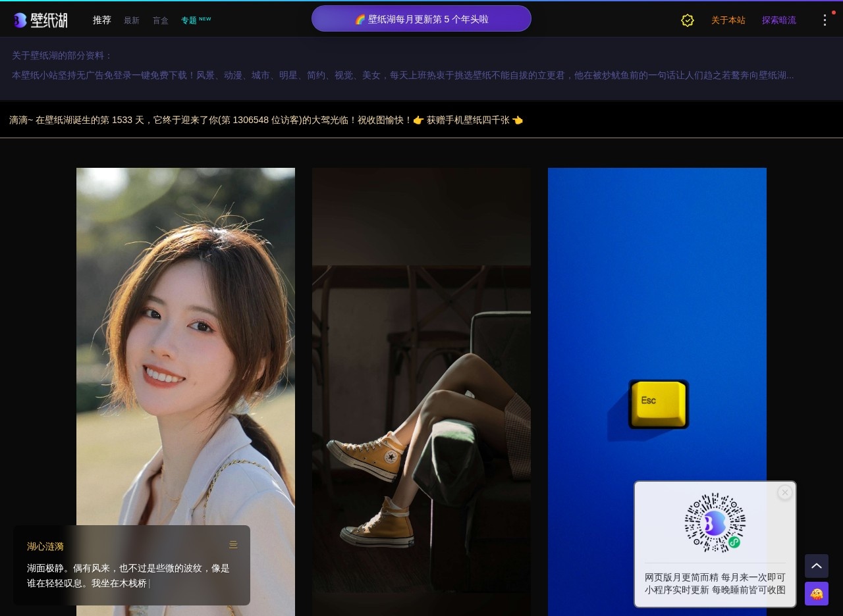Click 获赠手机壁纸四千张 gift link
The image size is (843, 616).
[x=468, y=120]
